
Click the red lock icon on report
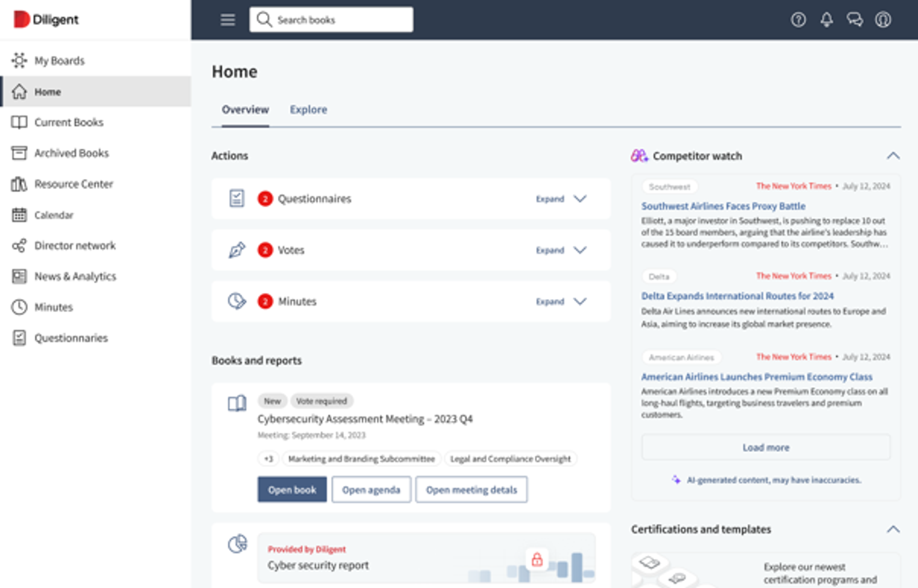click(537, 559)
